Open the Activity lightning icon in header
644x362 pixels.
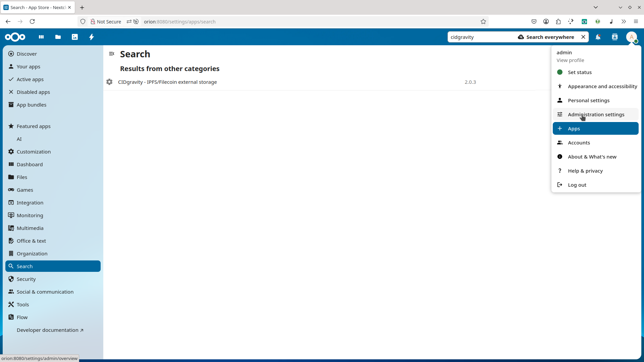click(x=92, y=37)
